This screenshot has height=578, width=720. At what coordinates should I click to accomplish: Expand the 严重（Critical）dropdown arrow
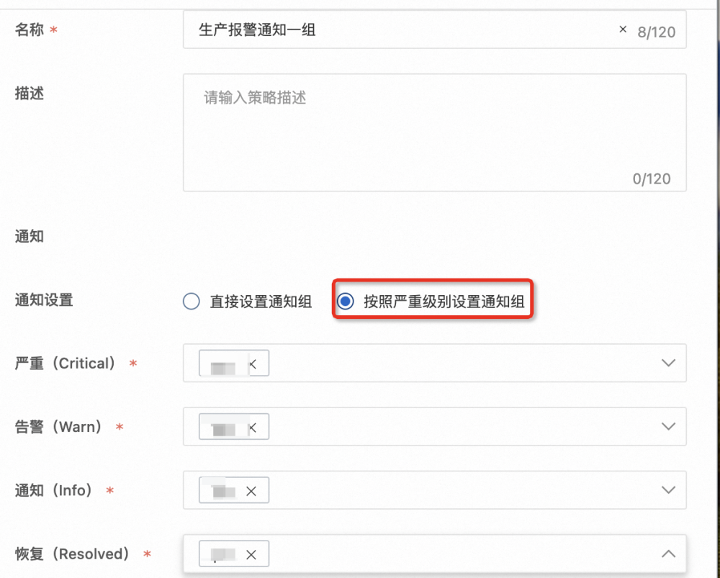click(669, 364)
